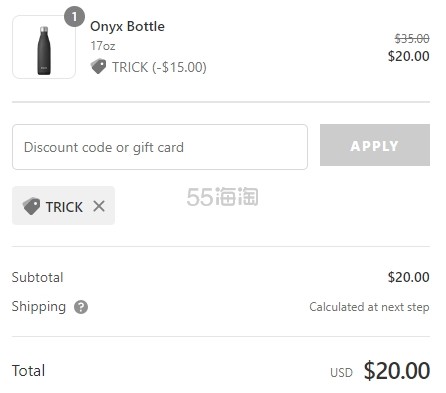The width and height of the screenshot is (446, 393).
Task: Click the tag icon in TRICK chip
Action: coord(31,206)
